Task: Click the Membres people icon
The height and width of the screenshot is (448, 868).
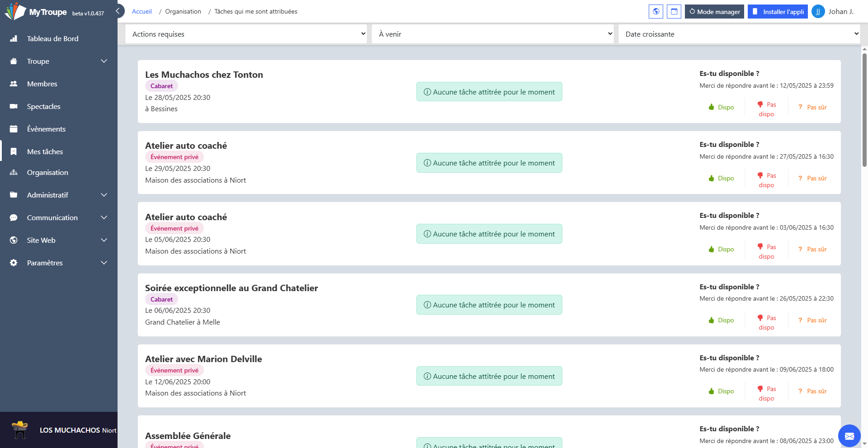Action: (14, 84)
